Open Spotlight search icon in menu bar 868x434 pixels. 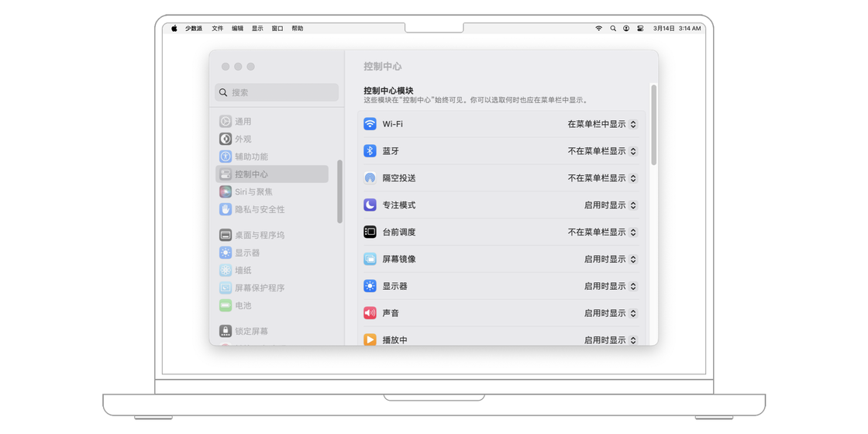click(x=612, y=29)
